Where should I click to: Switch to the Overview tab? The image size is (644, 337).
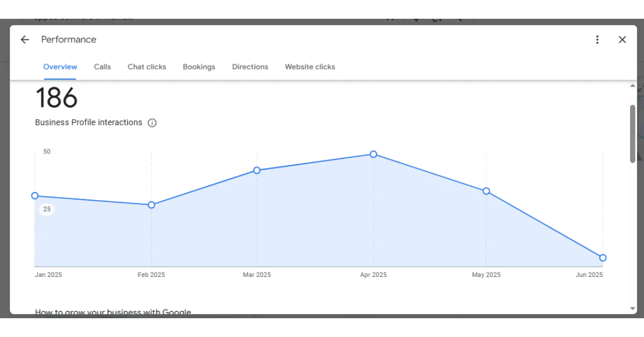[60, 67]
